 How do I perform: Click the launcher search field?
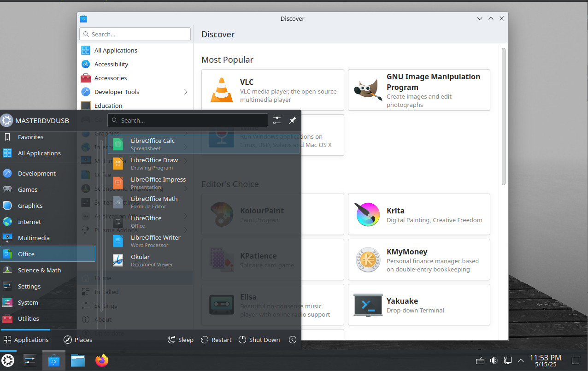188,120
